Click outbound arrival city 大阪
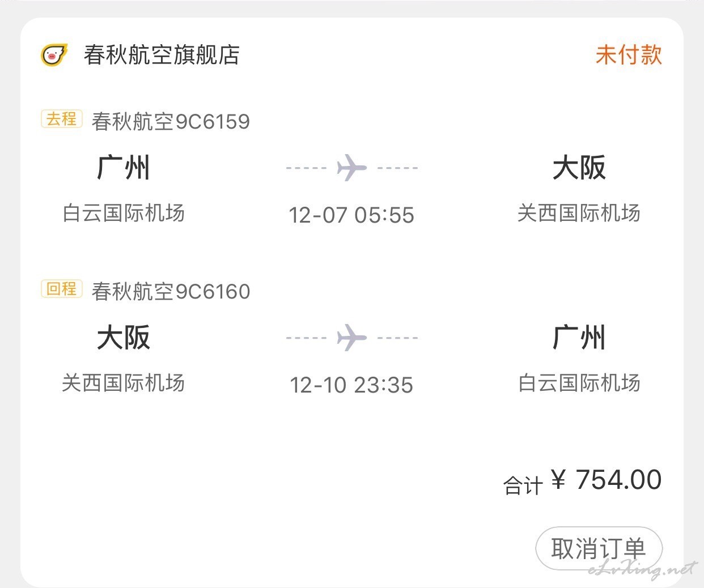704x588 pixels. [579, 168]
